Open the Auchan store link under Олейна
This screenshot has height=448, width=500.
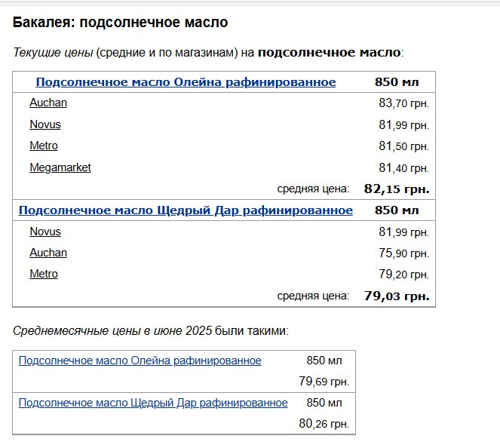tap(48, 103)
